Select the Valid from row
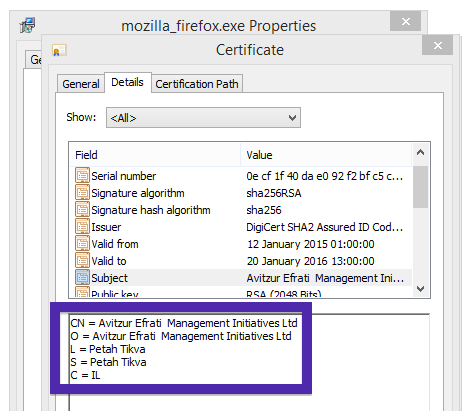Screen dimensions: 474x411 click(x=241, y=244)
